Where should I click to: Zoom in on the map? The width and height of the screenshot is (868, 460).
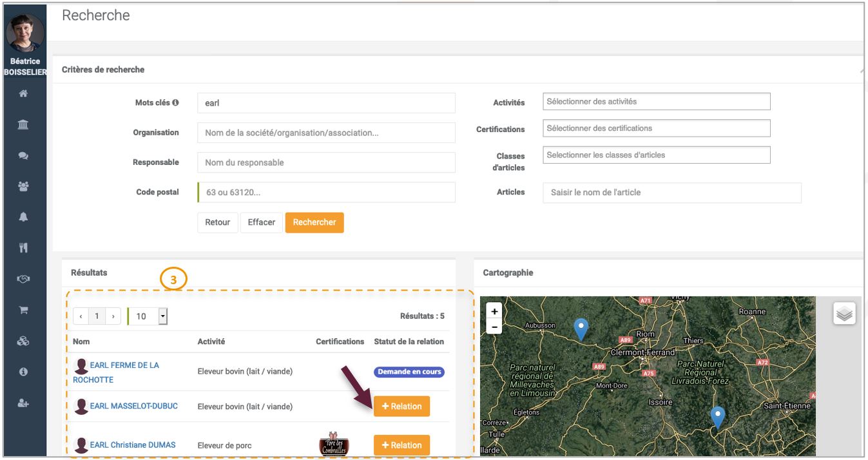[494, 312]
